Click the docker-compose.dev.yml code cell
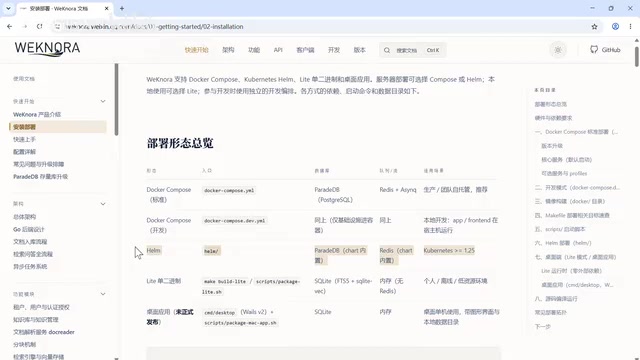The image size is (640, 360). (x=235, y=221)
